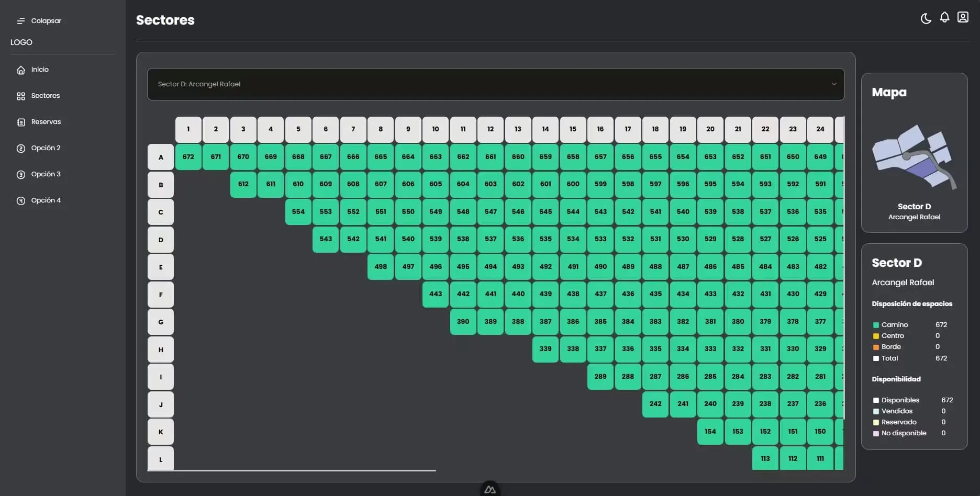Toggle seat 672 in row A
This screenshot has width=980, height=496.
[188, 156]
